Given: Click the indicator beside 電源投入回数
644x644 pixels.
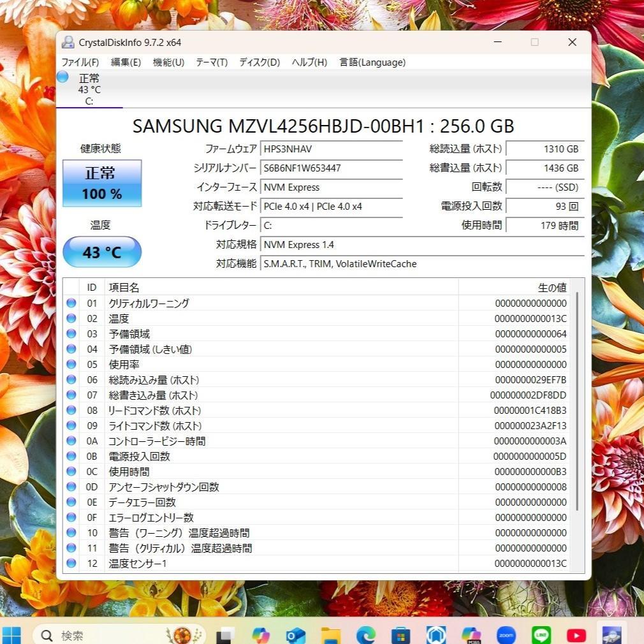Looking at the screenshot, I should [x=71, y=456].
